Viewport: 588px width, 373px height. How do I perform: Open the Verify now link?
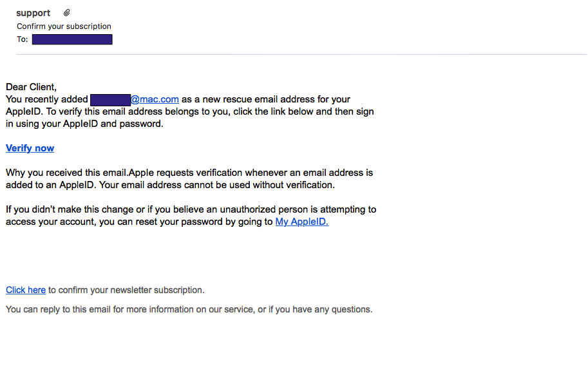pyautogui.click(x=30, y=148)
